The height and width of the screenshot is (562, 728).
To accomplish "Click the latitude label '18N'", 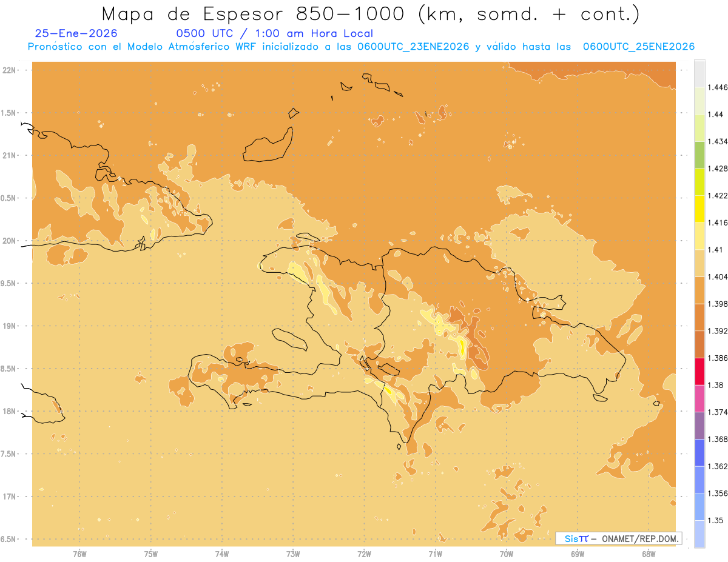I will [9, 411].
